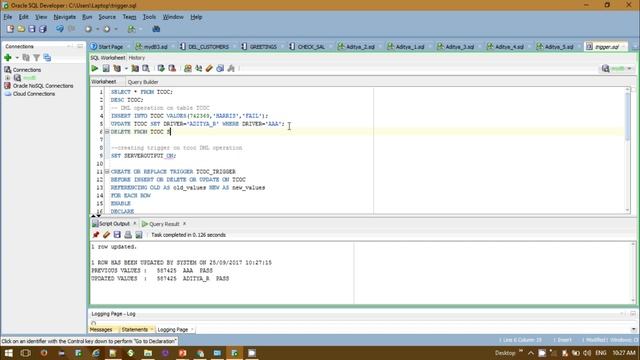Open Internet Explorer from the taskbar

(96, 353)
